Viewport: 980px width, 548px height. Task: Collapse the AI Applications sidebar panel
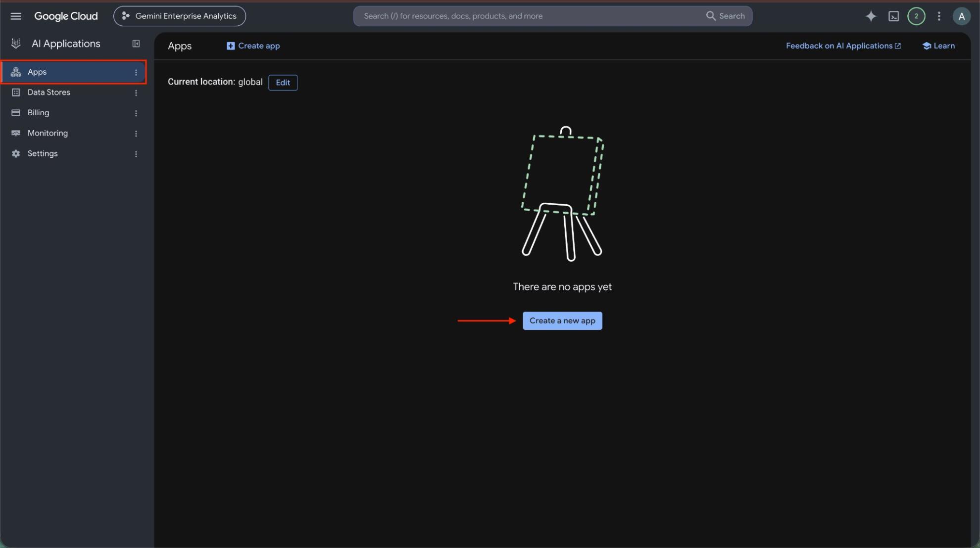136,44
